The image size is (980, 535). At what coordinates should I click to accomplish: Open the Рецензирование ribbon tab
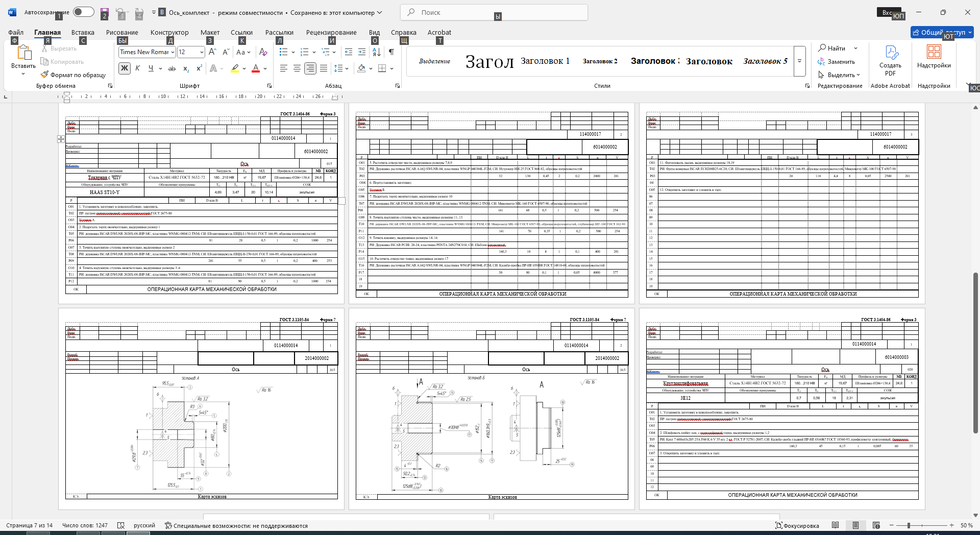click(331, 32)
